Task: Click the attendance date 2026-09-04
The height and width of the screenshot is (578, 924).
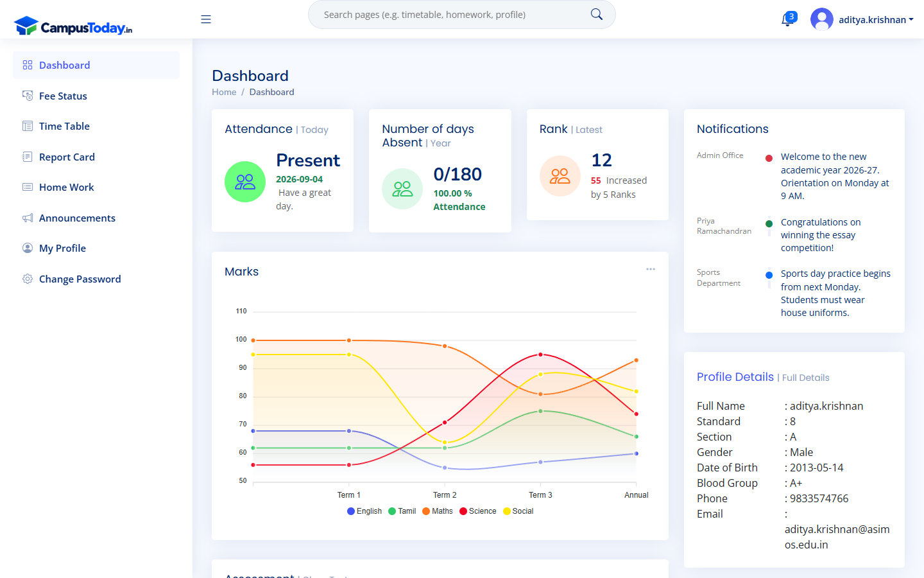Action: [300, 179]
